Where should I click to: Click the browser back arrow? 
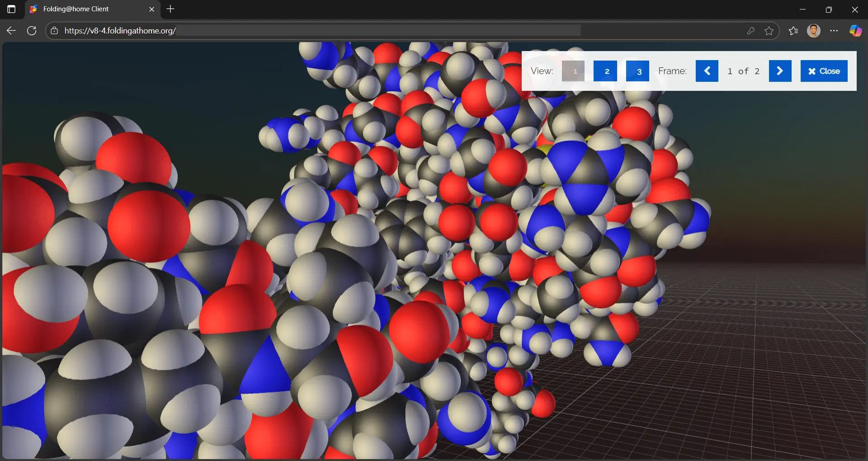pos(11,31)
